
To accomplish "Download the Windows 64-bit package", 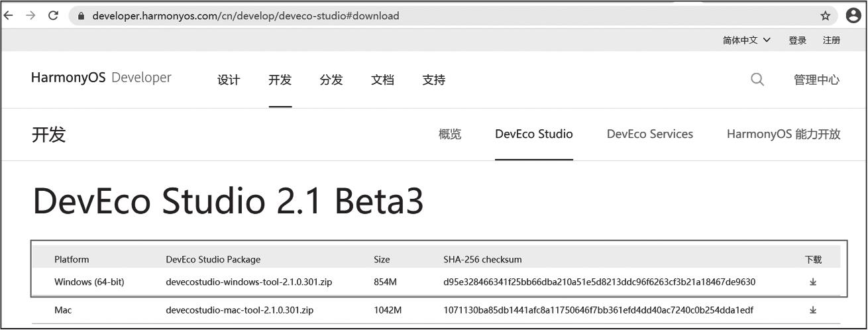I will click(813, 282).
